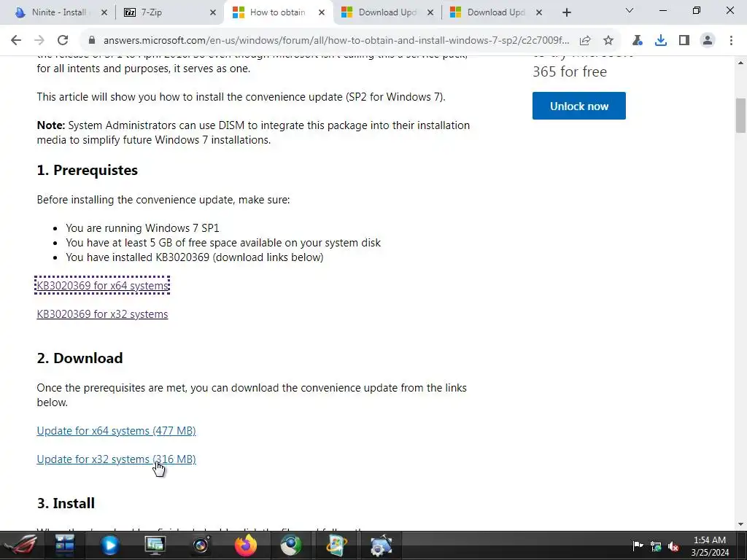The image size is (747, 560).
Task: Click the scrollbar up arrow
Action: click(740, 63)
